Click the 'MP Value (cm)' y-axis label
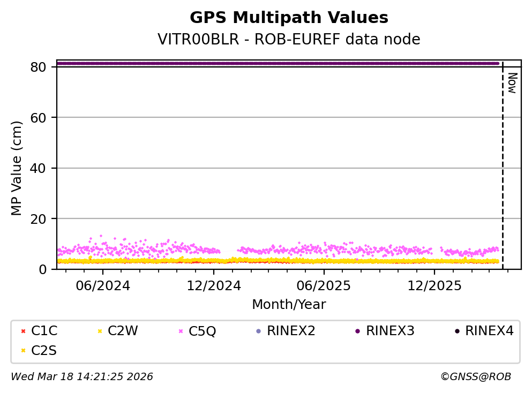The image size is (532, 393). (x=17, y=168)
